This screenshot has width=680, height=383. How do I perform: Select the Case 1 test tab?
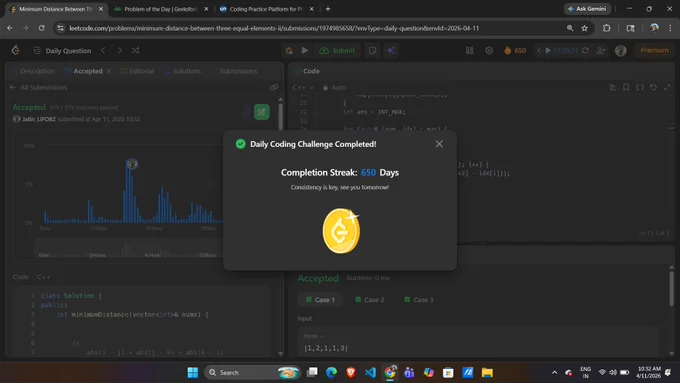point(320,300)
